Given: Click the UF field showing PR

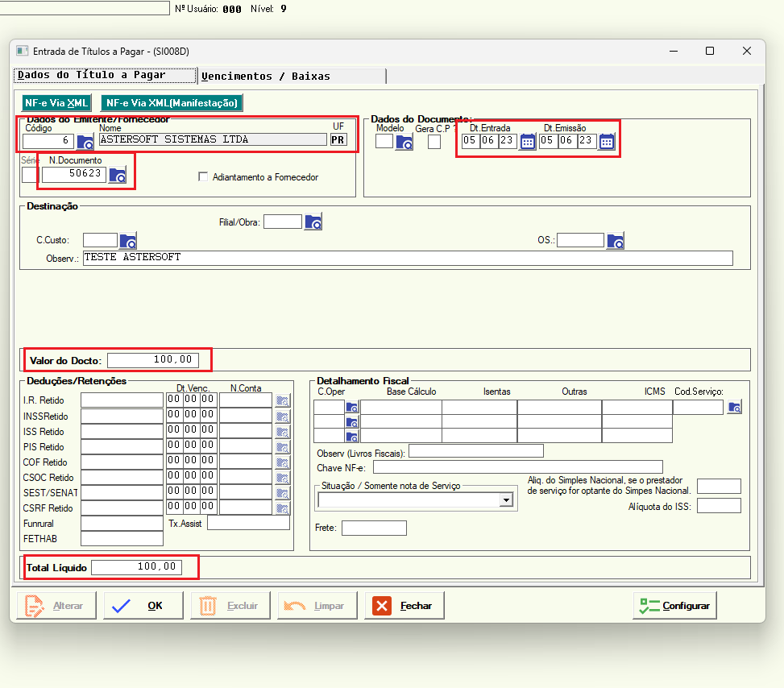Looking at the screenshot, I should [x=338, y=140].
